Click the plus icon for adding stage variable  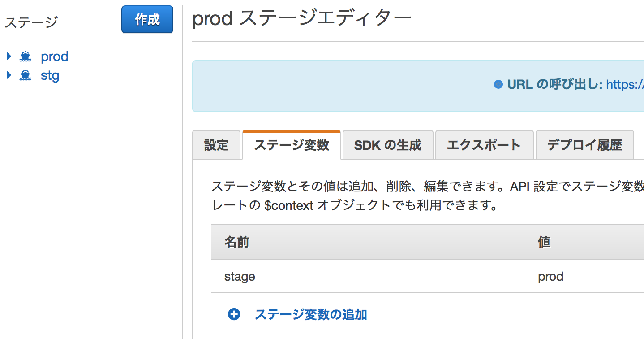[x=234, y=314]
